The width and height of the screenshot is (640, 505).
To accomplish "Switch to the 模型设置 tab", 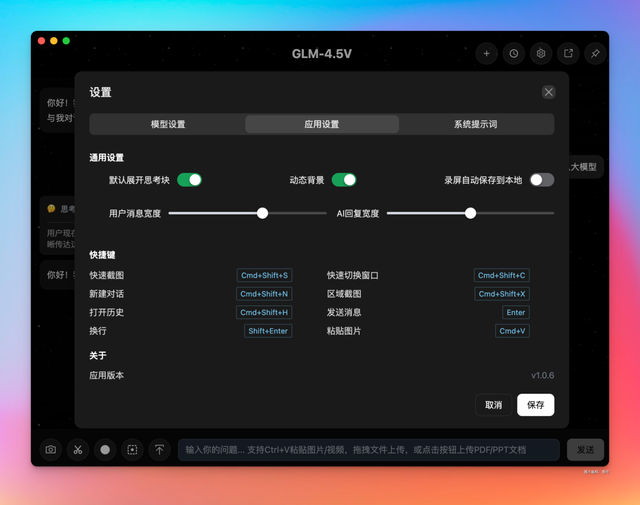I will tap(168, 124).
